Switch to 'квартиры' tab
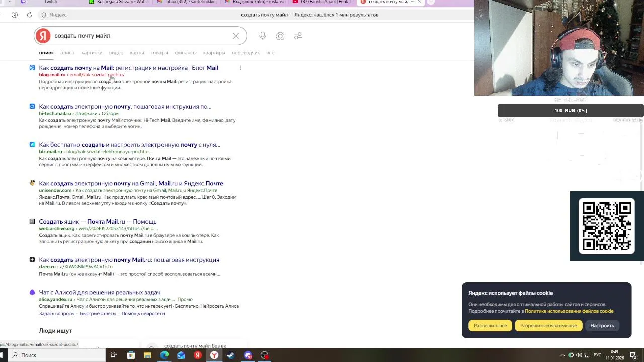Viewport: 644px width, 362px height. pos(214,53)
